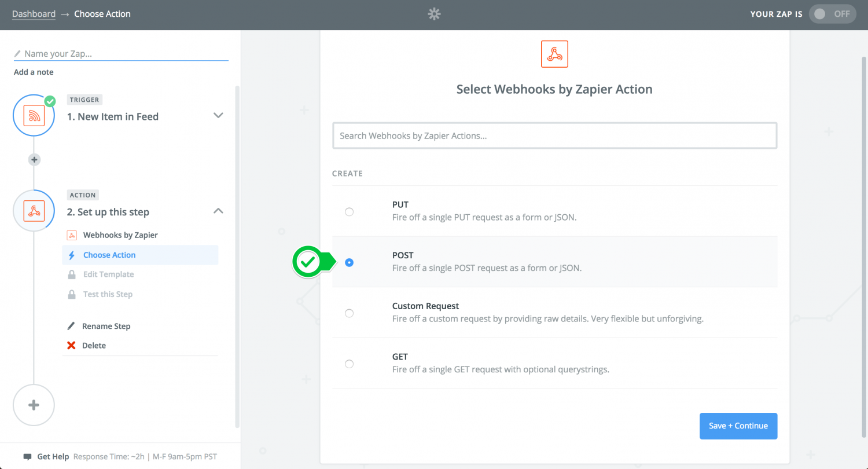This screenshot has height=469, width=868.
Task: Click the YOUR ZAP IS label
Action: [x=776, y=14]
